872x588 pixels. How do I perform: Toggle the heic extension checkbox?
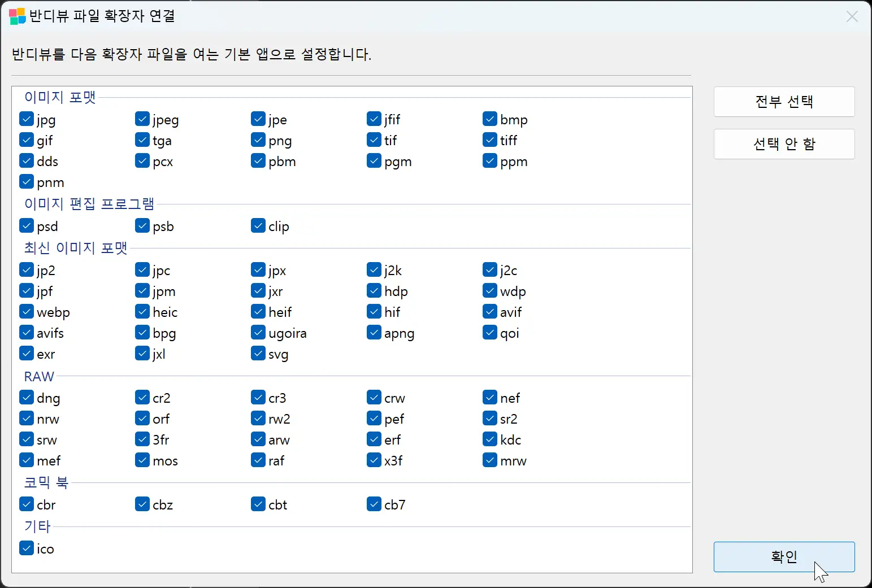[x=142, y=311]
